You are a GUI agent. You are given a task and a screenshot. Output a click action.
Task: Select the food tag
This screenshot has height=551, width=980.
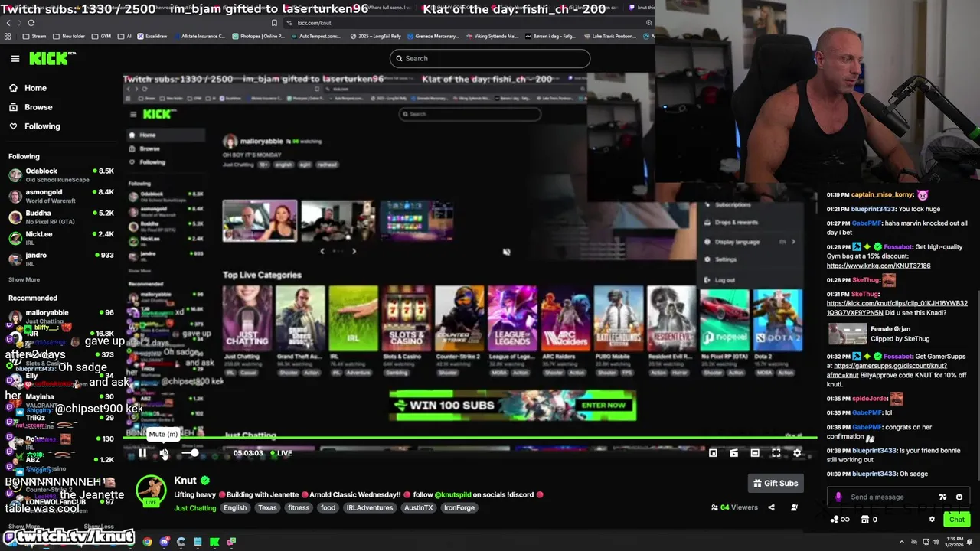point(328,508)
